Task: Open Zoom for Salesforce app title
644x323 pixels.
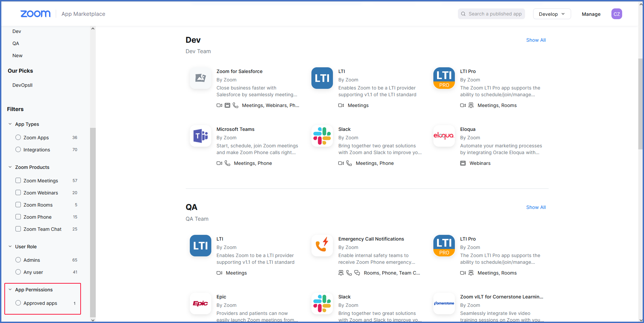Action: tap(240, 71)
